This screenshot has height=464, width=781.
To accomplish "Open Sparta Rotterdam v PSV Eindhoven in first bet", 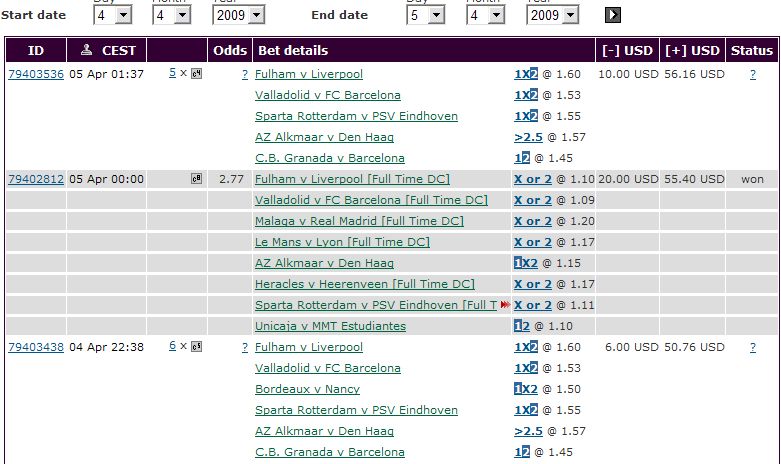I will (356, 116).
